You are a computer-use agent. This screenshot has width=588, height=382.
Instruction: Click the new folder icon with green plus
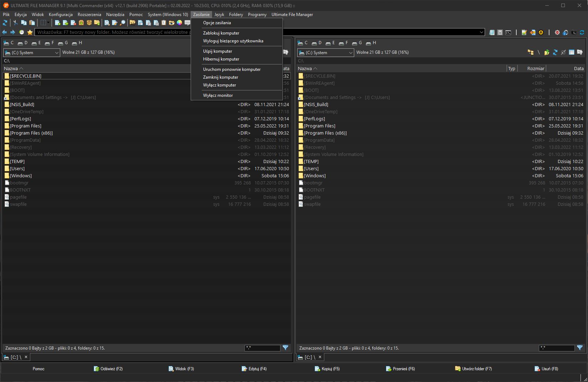point(97,23)
